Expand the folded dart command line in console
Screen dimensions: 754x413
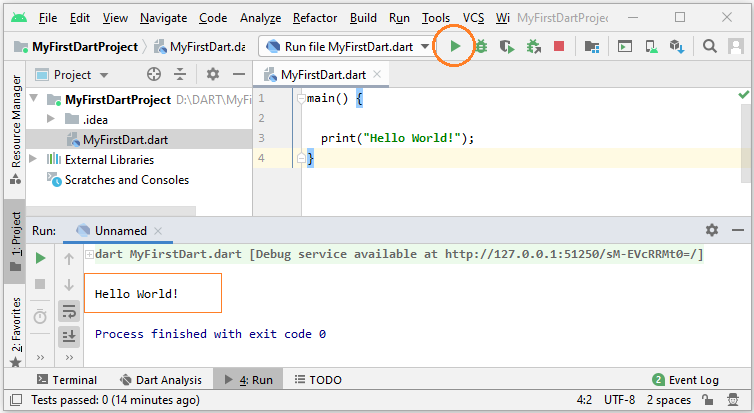(89, 254)
